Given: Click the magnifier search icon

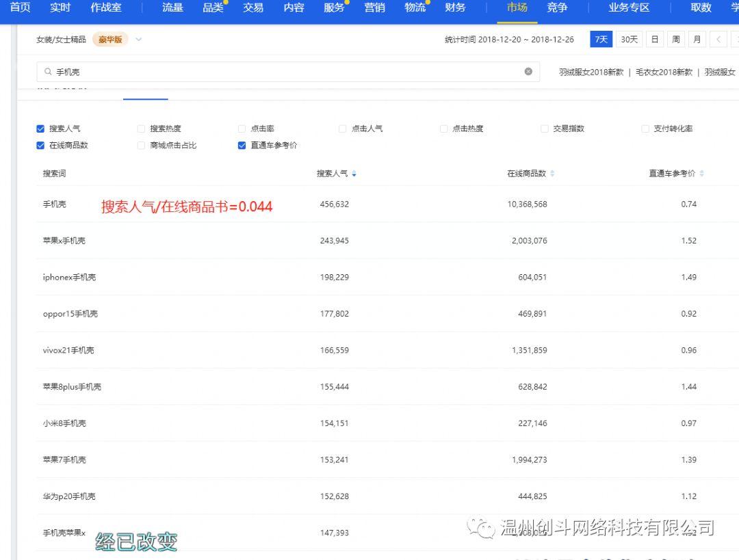Looking at the screenshot, I should (x=48, y=72).
